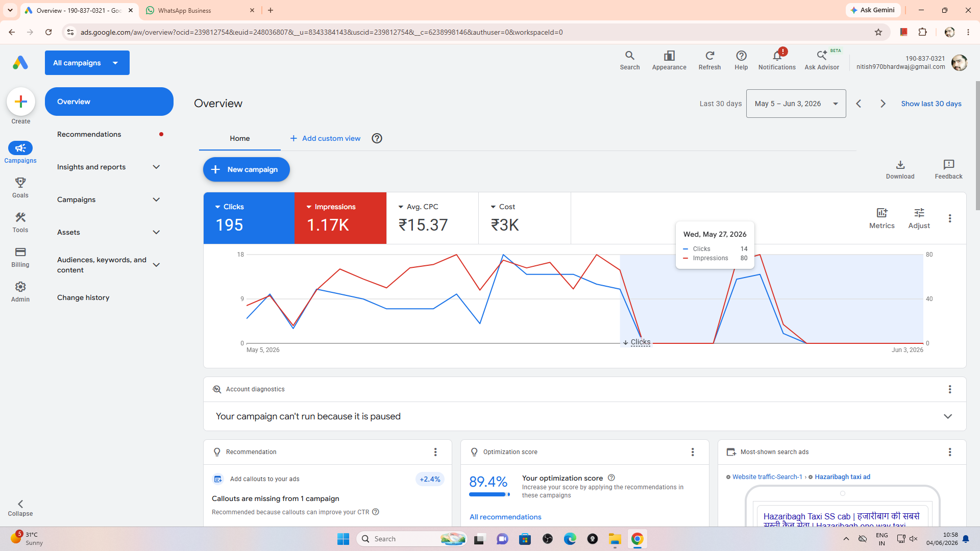Expand Insights and reports section
Viewport: 980px width, 551px height.
109,167
